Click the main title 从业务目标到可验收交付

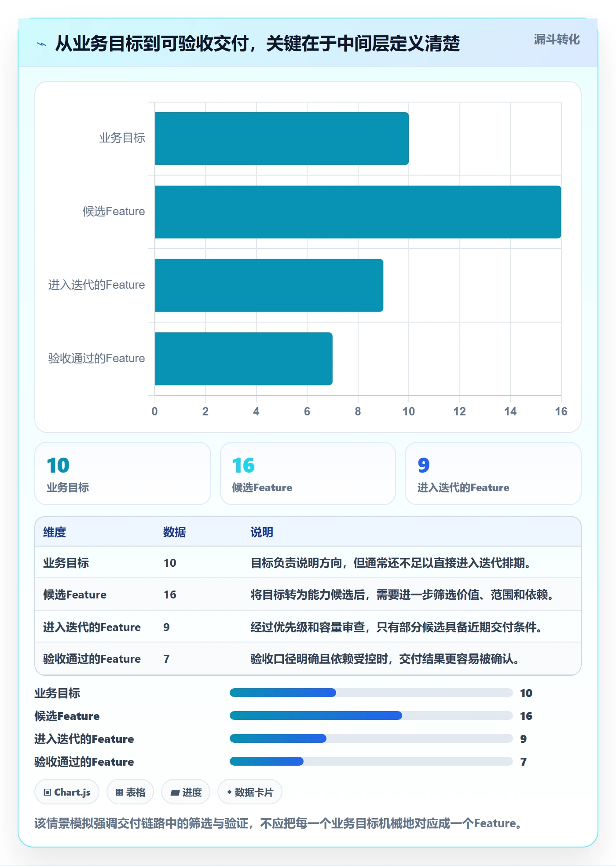pyautogui.click(x=257, y=44)
